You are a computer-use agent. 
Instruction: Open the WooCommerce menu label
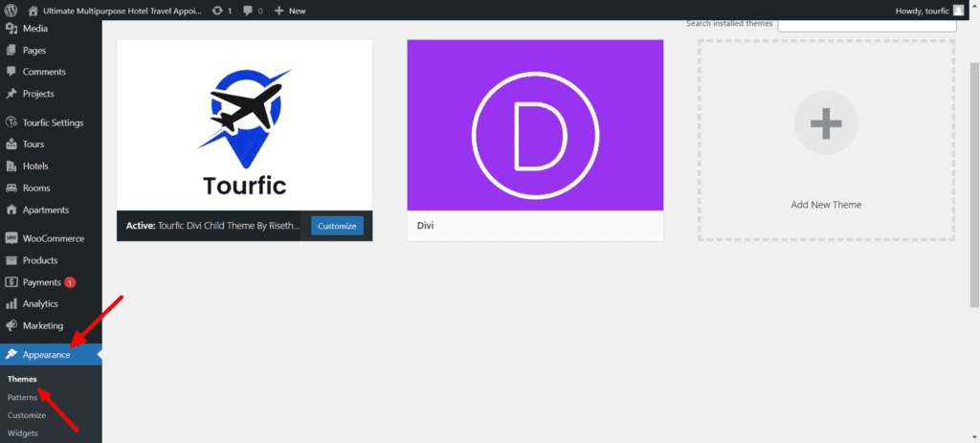coord(54,238)
